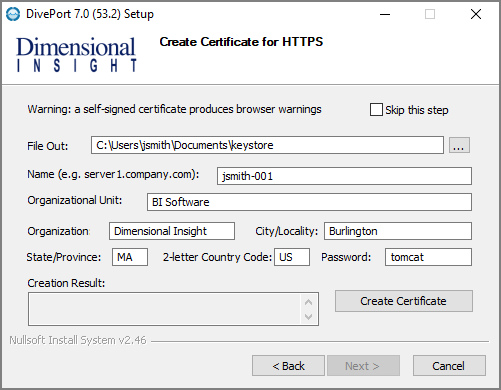Cancel the DivePort setup

point(449,366)
